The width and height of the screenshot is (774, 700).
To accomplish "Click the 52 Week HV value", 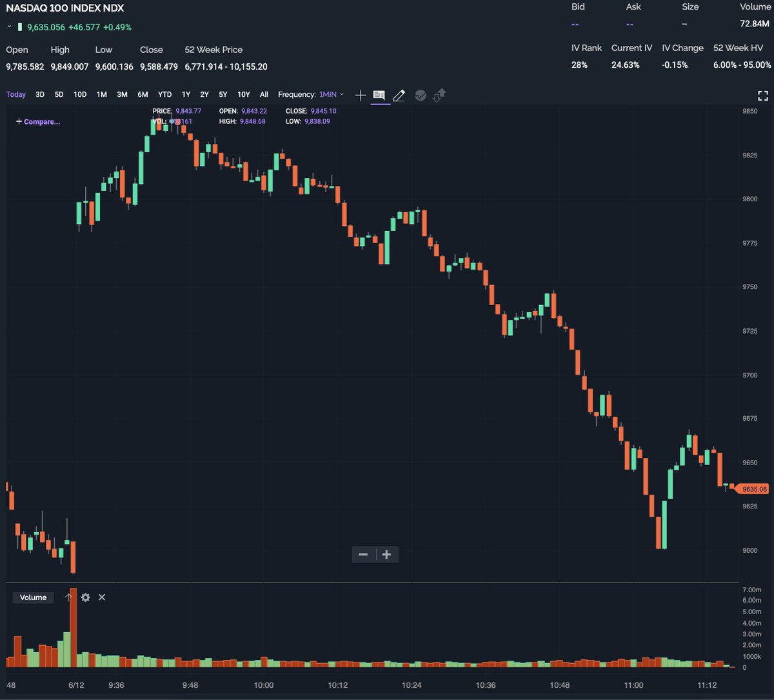I will pyautogui.click(x=742, y=65).
